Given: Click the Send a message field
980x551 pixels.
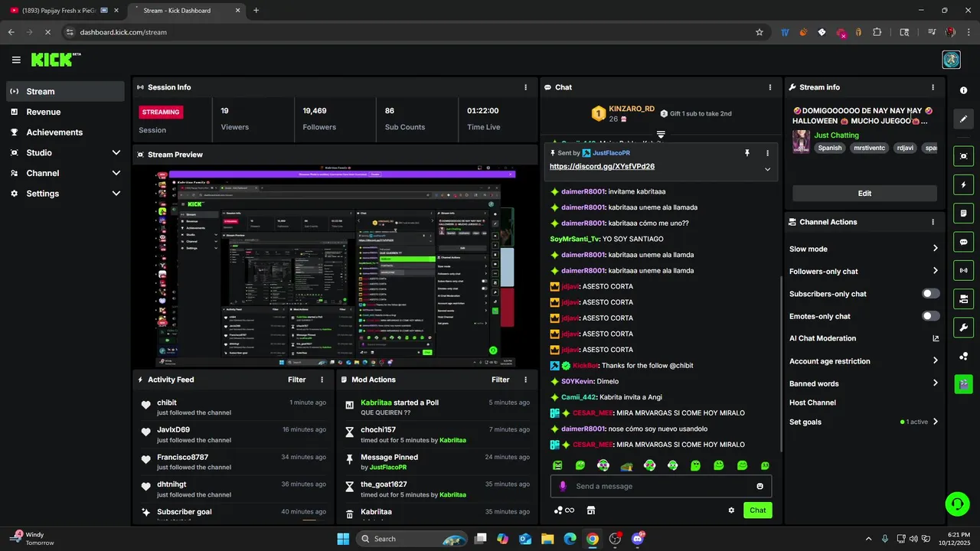Looking at the screenshot, I should [661, 486].
